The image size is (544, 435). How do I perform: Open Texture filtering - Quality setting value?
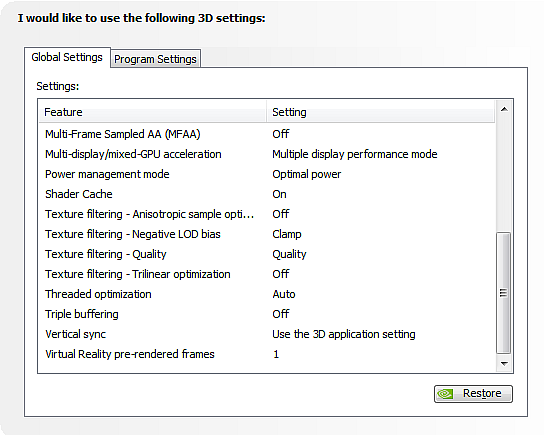pyautogui.click(x=289, y=254)
